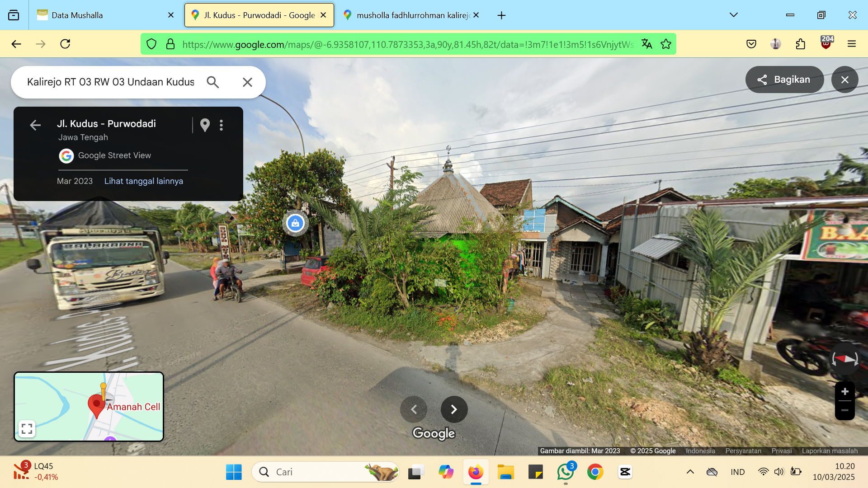Open the Firefox extensions puzzle icon
The width and height of the screenshot is (868, 488).
click(800, 44)
